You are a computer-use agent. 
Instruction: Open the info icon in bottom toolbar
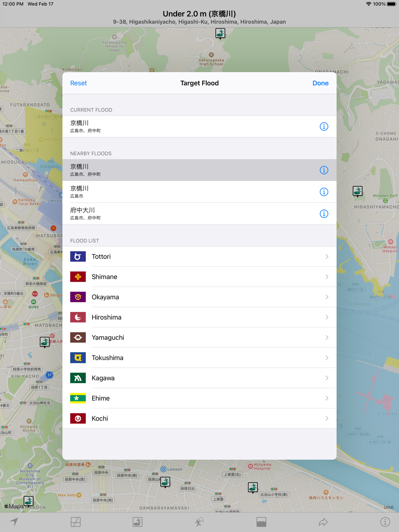(385, 522)
